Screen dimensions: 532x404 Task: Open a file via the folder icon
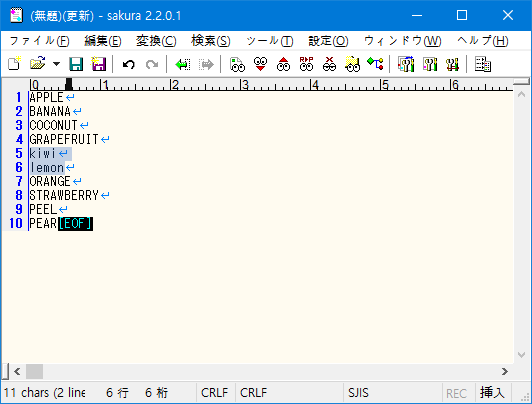(38, 64)
